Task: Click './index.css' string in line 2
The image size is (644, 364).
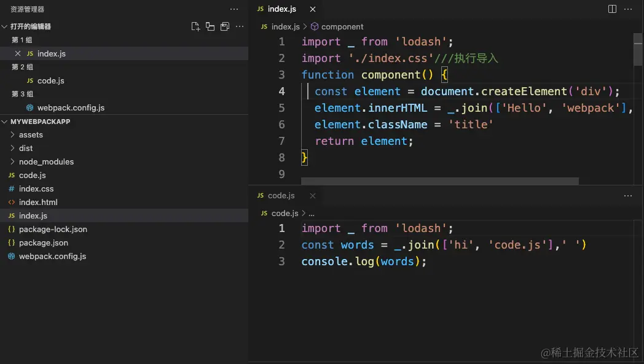Action: tap(391, 58)
